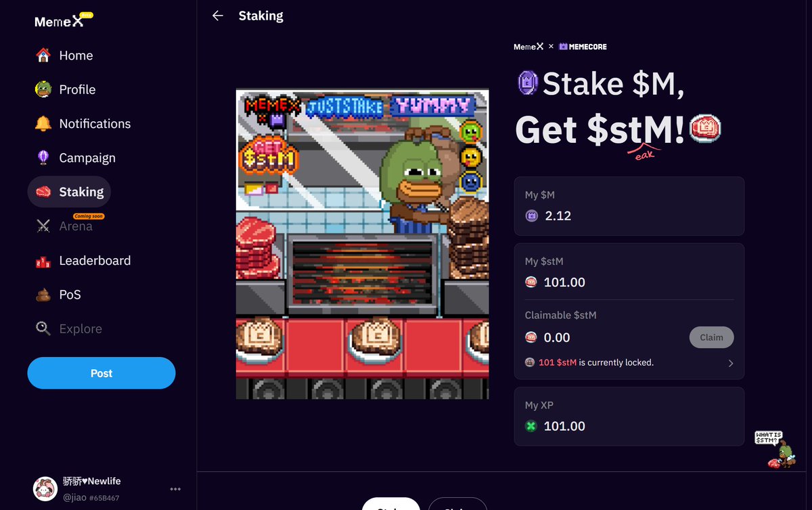The image size is (812, 510).
Task: Select the Leaderboard podium icon
Action: 43,261
